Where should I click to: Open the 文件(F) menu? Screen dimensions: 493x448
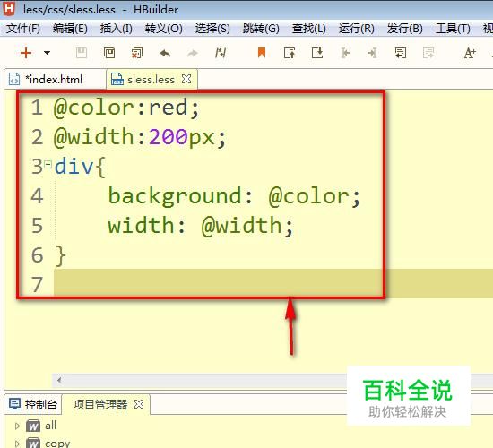point(23,29)
